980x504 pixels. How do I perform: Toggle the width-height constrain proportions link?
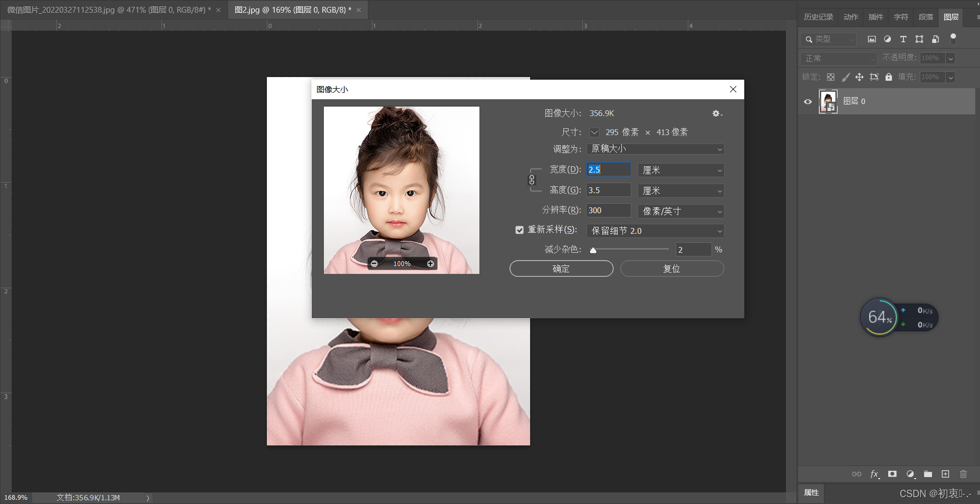click(x=532, y=180)
